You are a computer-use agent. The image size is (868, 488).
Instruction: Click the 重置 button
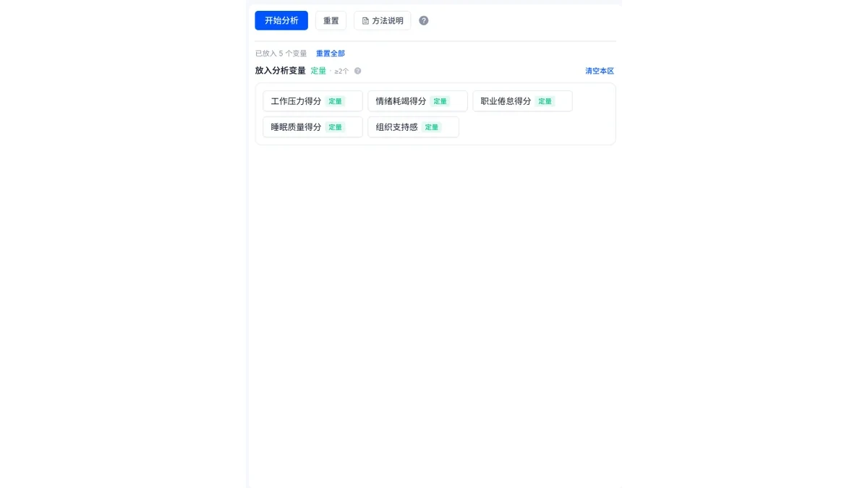tap(331, 20)
